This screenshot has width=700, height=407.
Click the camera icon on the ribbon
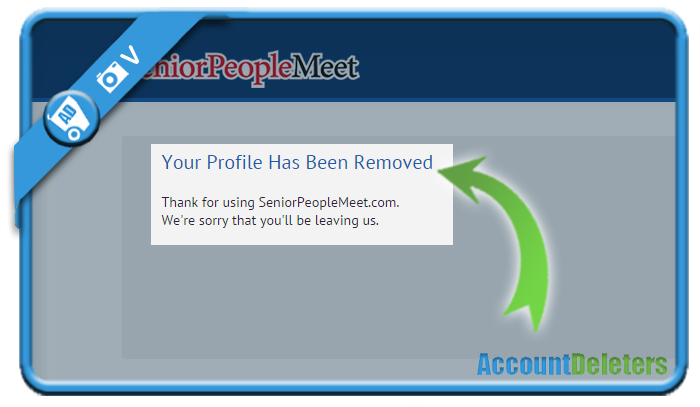click(109, 77)
